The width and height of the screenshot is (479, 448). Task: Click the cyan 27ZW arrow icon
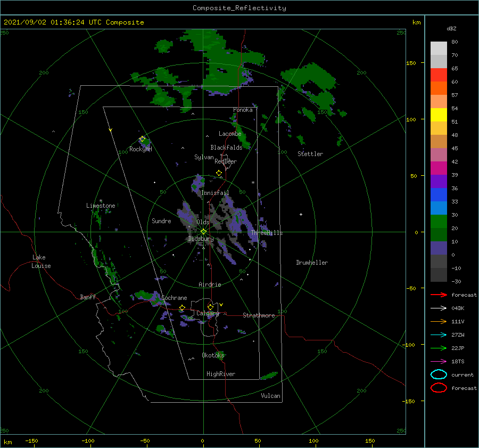pos(439,335)
